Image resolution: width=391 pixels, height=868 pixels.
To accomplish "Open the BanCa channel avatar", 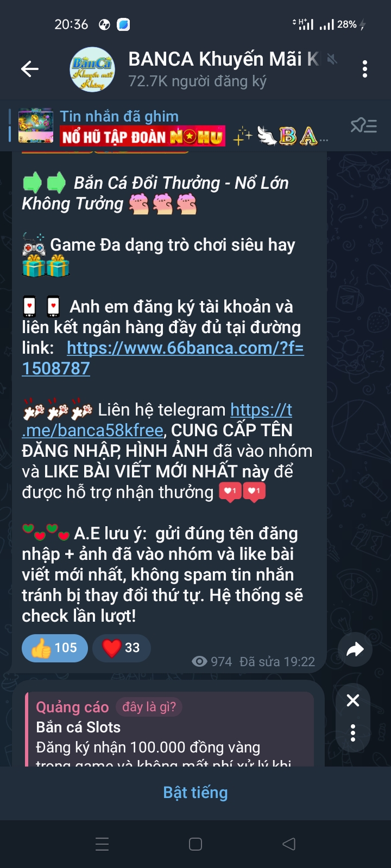I will coord(93,69).
